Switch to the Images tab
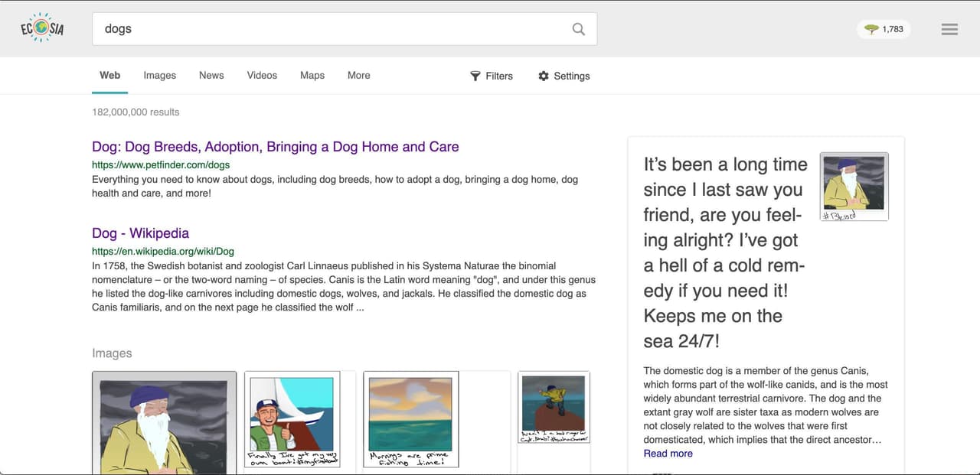This screenshot has height=475, width=980. 159,75
